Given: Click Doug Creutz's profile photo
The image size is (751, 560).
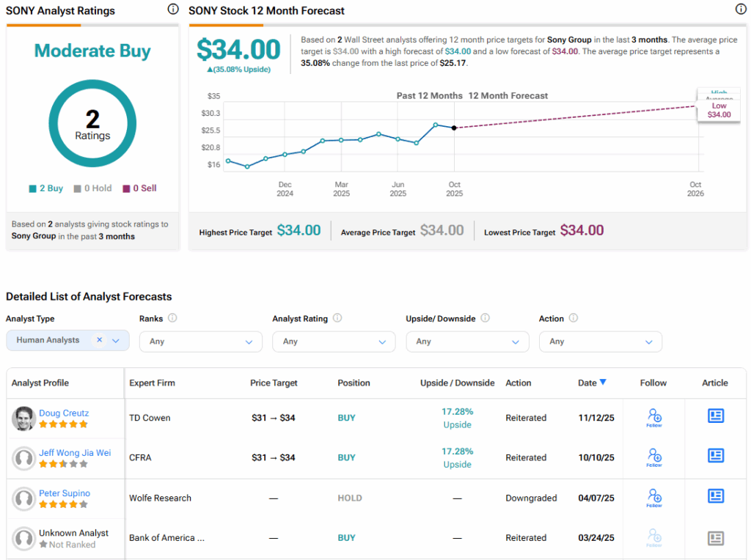Looking at the screenshot, I should (x=23, y=419).
